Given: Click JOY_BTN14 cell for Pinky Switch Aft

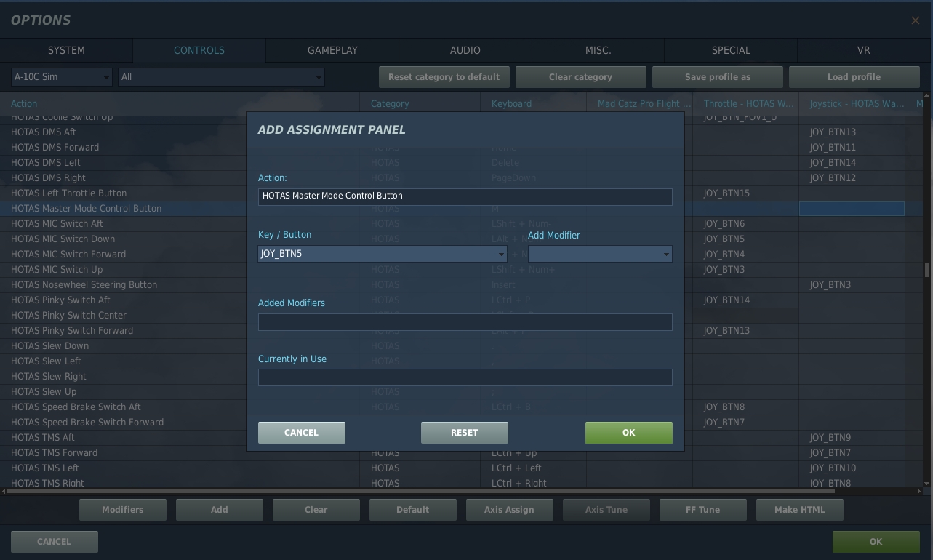Looking at the screenshot, I should tap(745, 300).
